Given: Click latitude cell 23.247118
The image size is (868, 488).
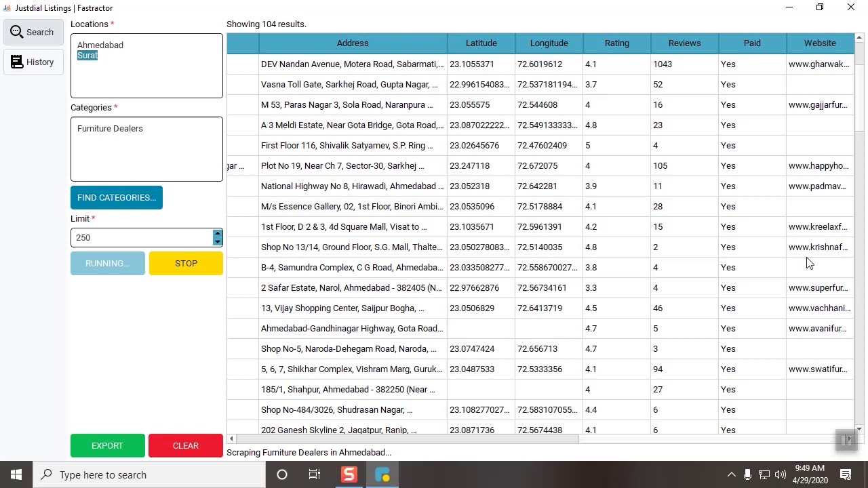Looking at the screenshot, I should (x=481, y=165).
